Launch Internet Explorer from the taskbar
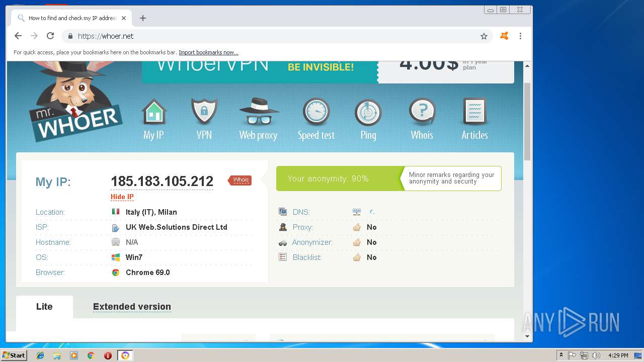The height and width of the screenshot is (362, 644). coord(40,355)
